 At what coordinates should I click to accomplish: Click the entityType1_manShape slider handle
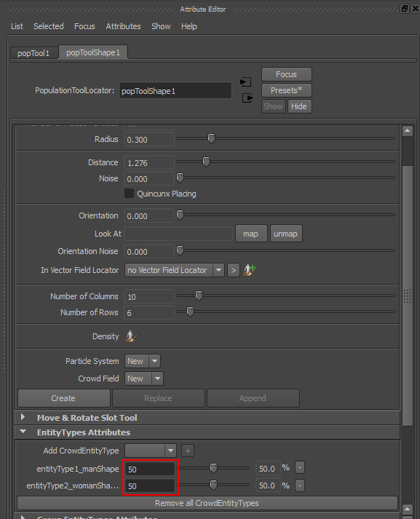pos(213,468)
